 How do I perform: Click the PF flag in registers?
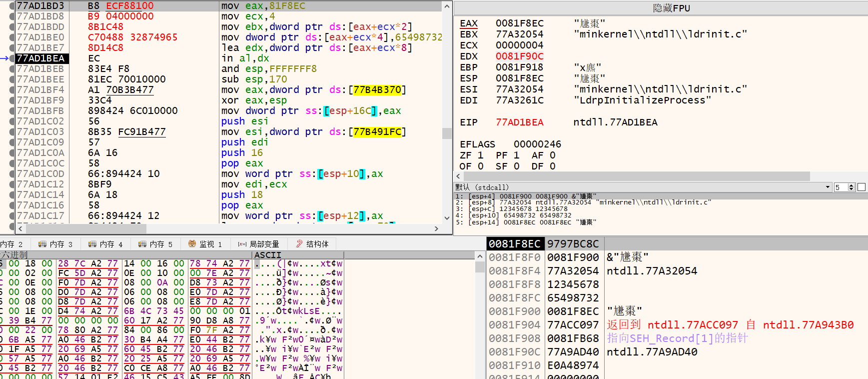508,155
